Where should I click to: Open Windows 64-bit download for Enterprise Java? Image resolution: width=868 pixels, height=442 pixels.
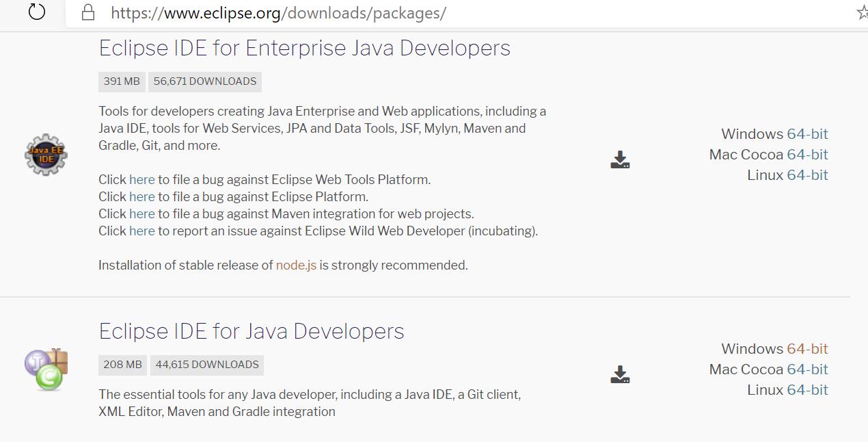[x=807, y=133]
